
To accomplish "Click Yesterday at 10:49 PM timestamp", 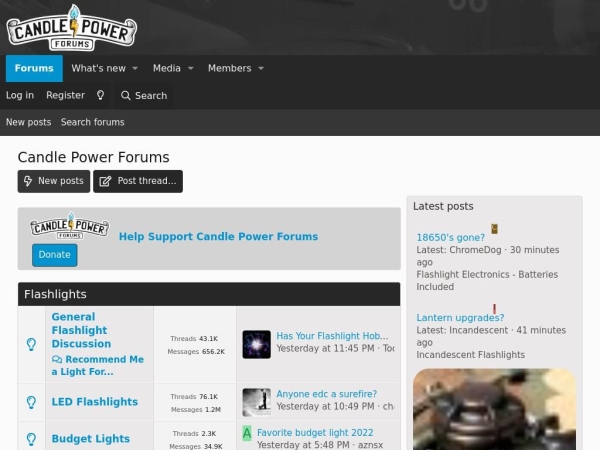I will click(x=325, y=406).
